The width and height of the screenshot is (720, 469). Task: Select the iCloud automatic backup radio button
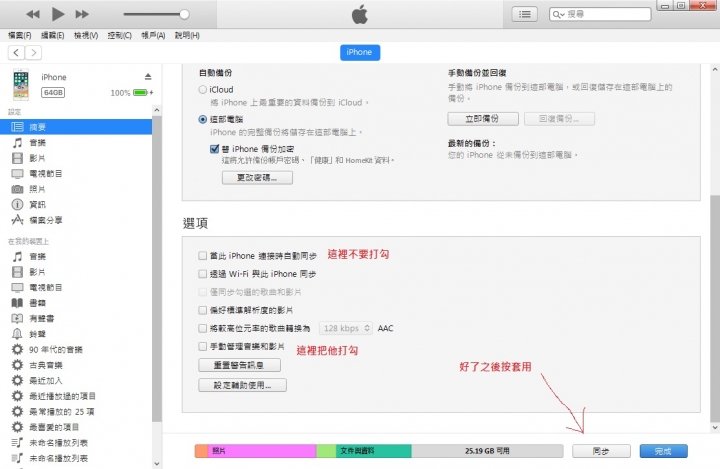click(202, 90)
